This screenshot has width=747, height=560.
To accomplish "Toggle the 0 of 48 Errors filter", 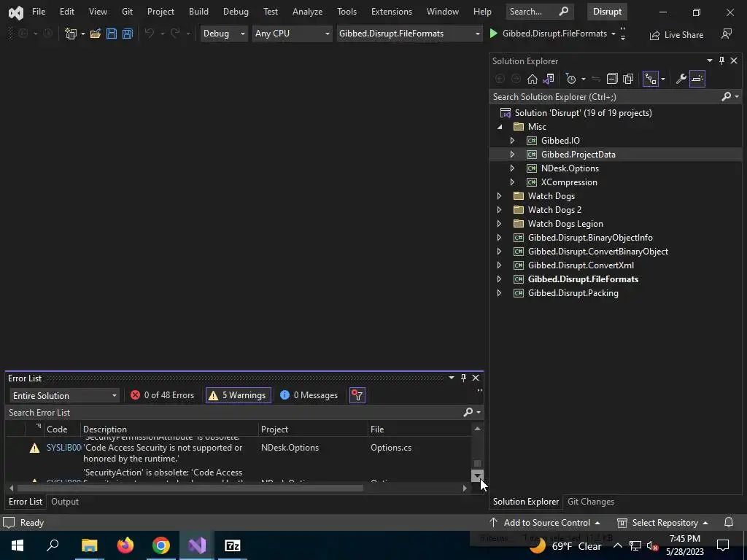I will pyautogui.click(x=163, y=395).
